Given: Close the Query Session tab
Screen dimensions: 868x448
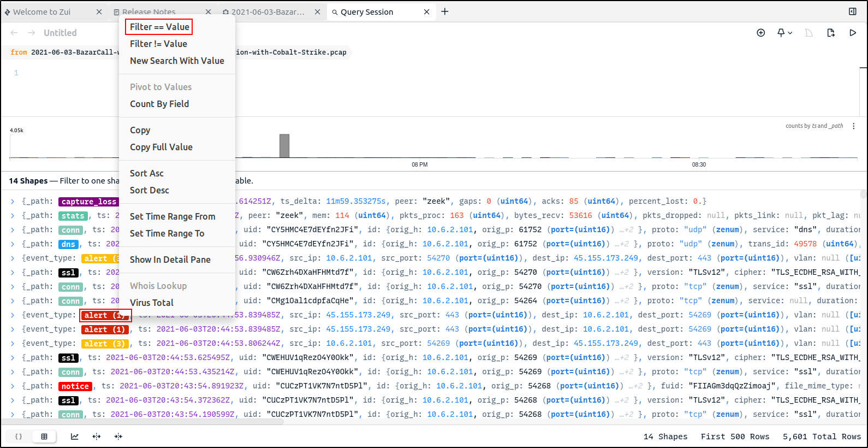Looking at the screenshot, I should pyautogui.click(x=426, y=11).
